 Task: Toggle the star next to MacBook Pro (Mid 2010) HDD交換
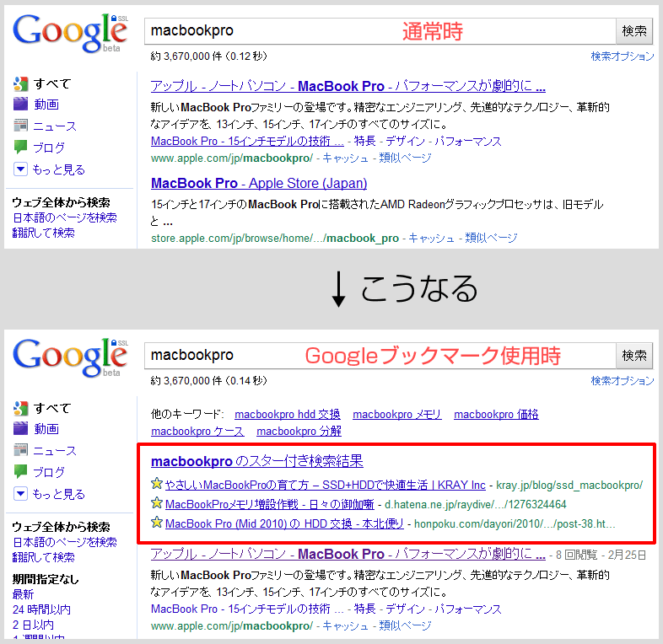point(157,523)
